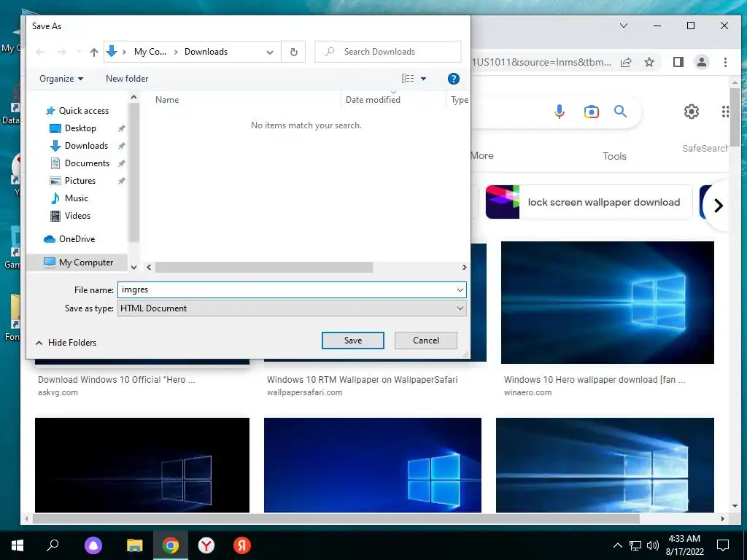
Task: Search by voice microphone icon
Action: pyautogui.click(x=560, y=112)
